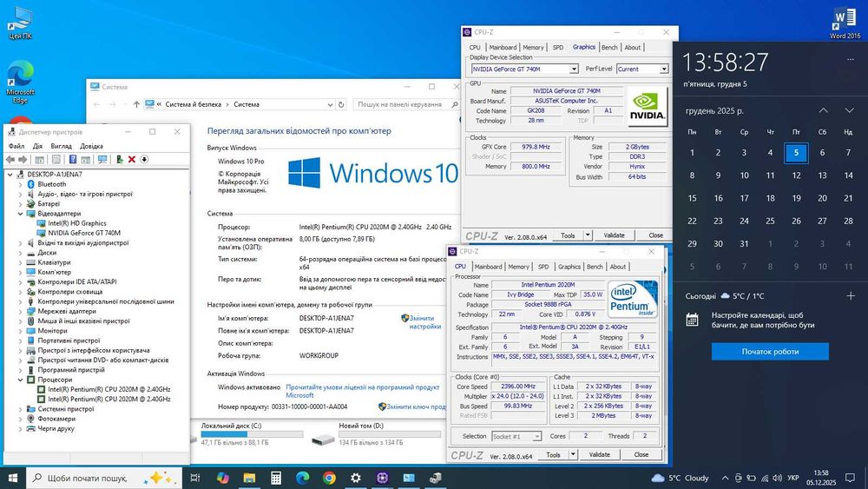Collapse the Процесори node
Screen dimensions: 868x489
tap(21, 380)
